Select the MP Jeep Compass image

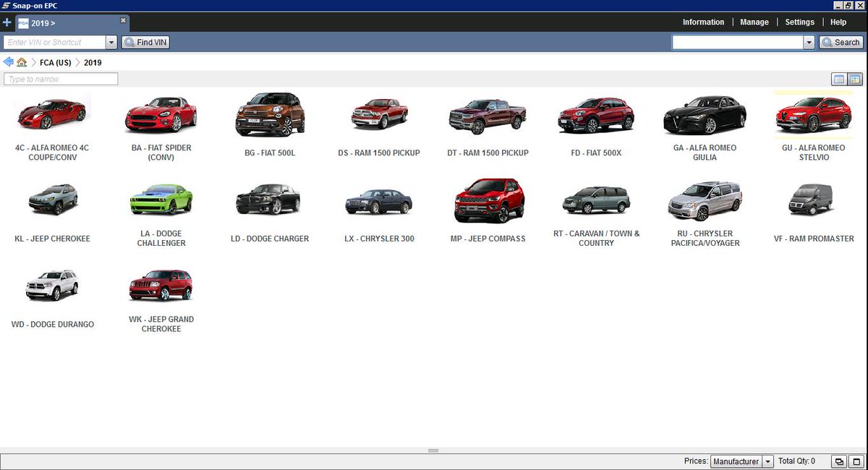point(488,200)
